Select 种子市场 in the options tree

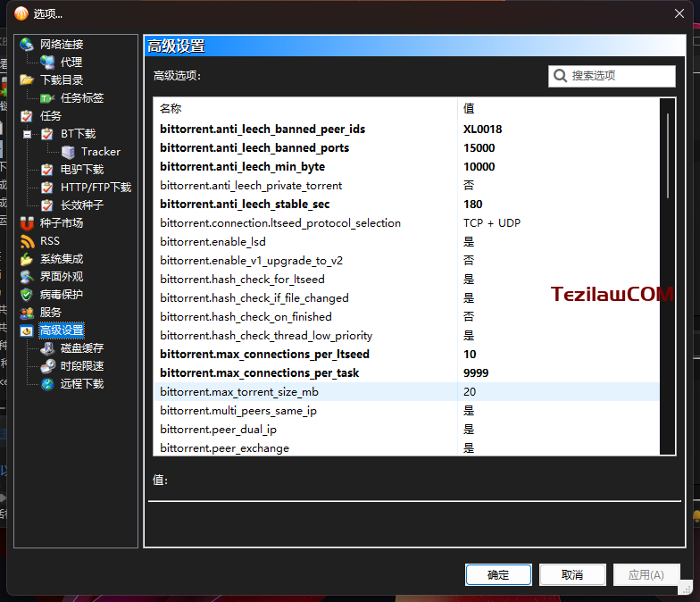click(x=62, y=223)
